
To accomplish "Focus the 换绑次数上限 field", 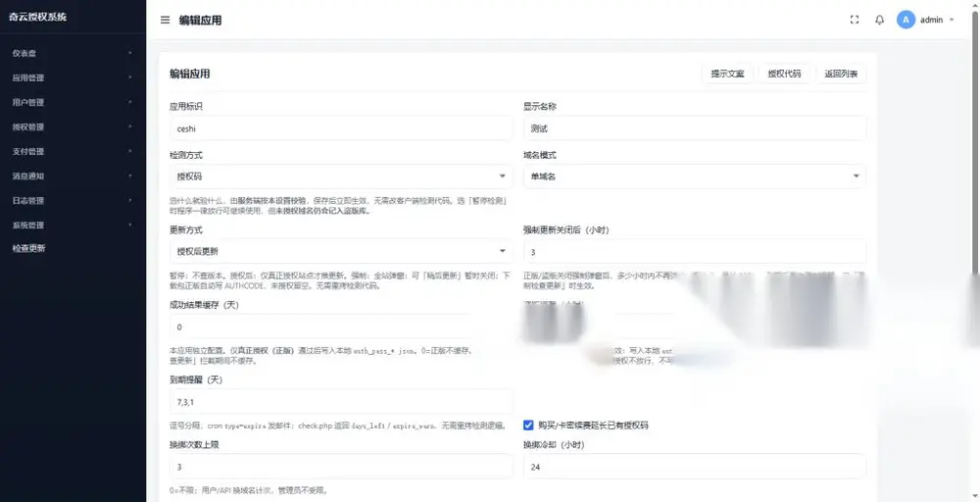I will click(x=341, y=467).
